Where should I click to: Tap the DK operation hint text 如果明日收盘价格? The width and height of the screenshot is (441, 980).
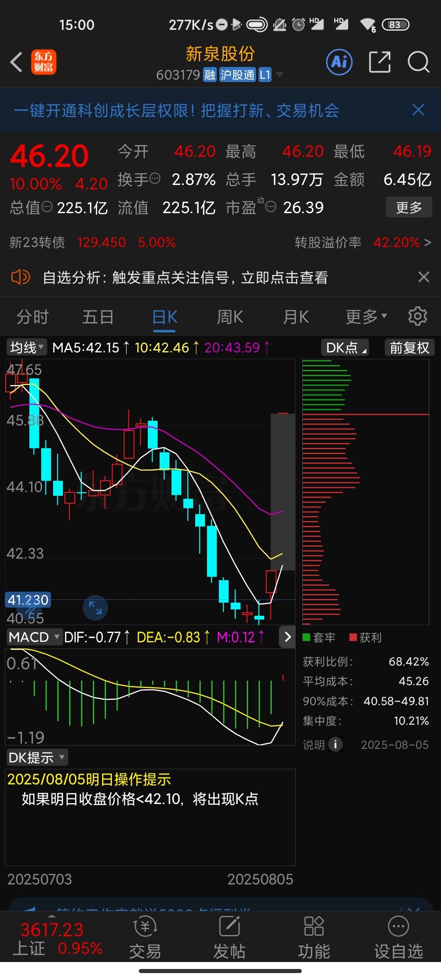pos(140,799)
